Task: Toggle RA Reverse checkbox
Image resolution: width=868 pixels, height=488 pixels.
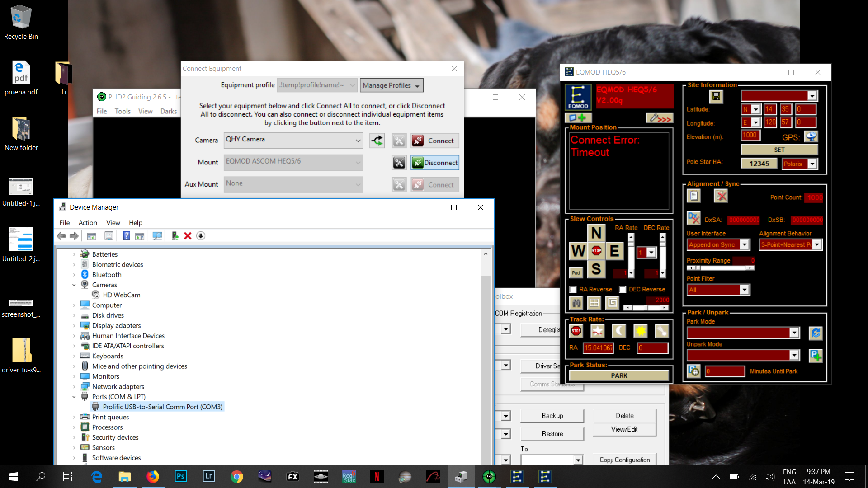Action: [573, 290]
